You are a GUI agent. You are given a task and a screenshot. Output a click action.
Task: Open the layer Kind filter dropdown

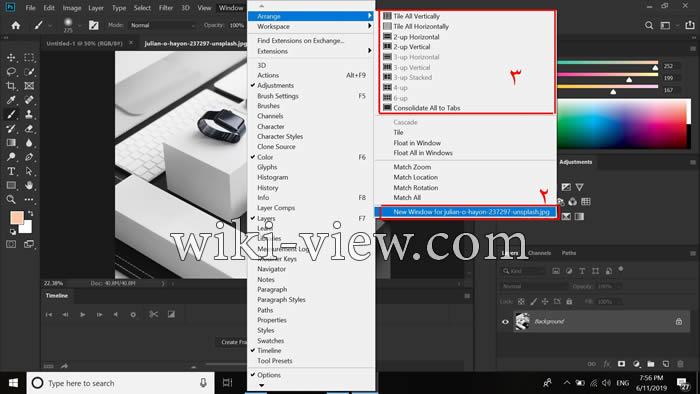pyautogui.click(x=524, y=271)
